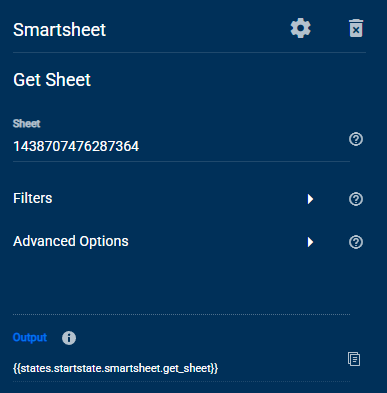Expand the Filters arrow
The height and width of the screenshot is (393, 387).
click(310, 199)
